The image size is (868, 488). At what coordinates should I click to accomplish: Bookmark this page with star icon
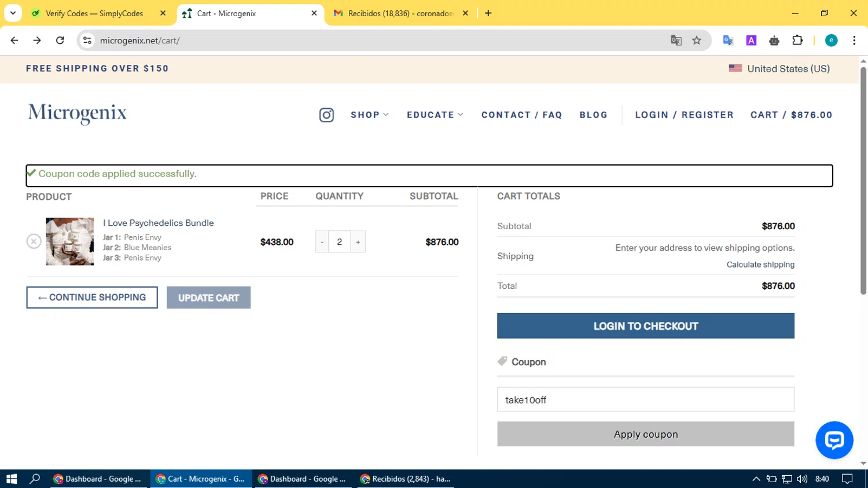(x=697, y=41)
